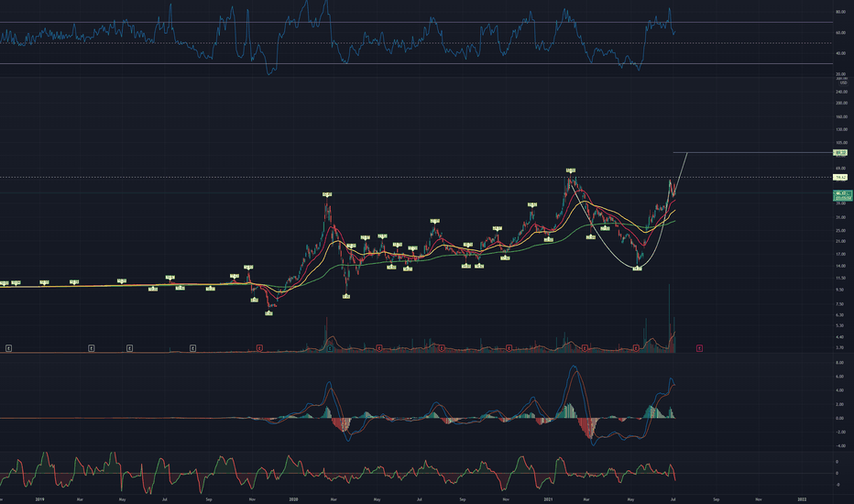Image resolution: width=854 pixels, height=504 pixels.
Task: Open the red earnings marker near May 2020
Action: pos(379,347)
